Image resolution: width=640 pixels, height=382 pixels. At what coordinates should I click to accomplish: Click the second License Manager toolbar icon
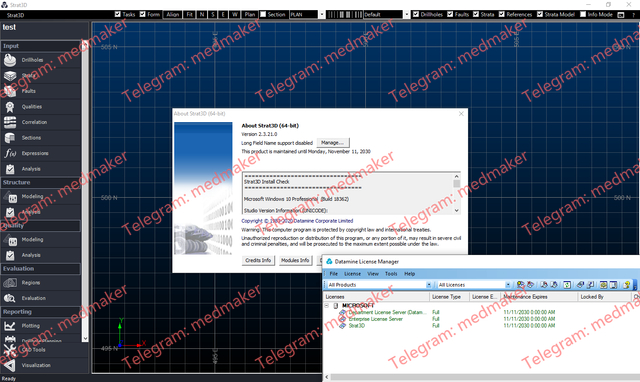click(x=530, y=284)
